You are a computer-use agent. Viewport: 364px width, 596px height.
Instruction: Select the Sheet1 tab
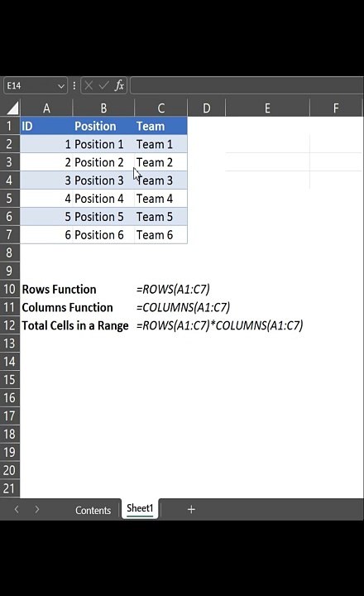(140, 508)
